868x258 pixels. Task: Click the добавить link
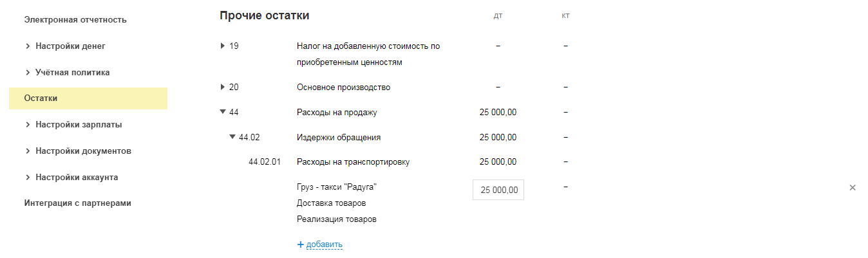click(325, 244)
